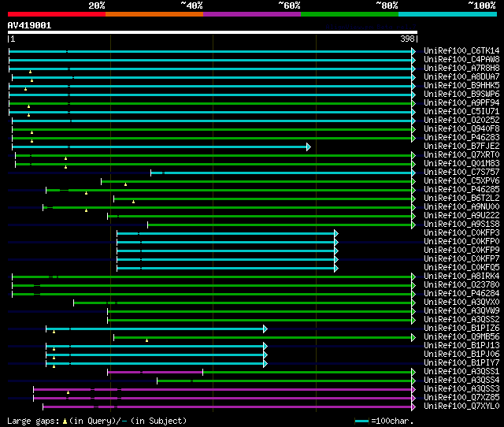This screenshot has width=504, height=427.
Task: Click the UniRef100_P46283 hit name
Action: coord(461,138)
